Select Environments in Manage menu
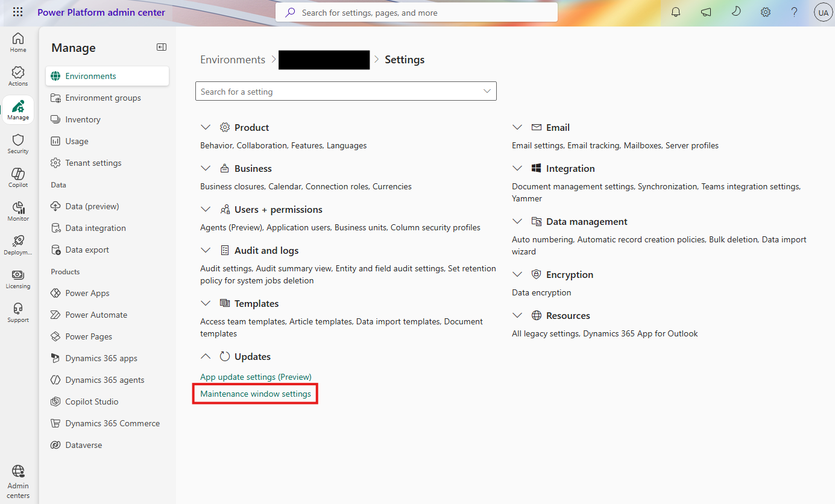The height and width of the screenshot is (504, 835). pos(107,76)
